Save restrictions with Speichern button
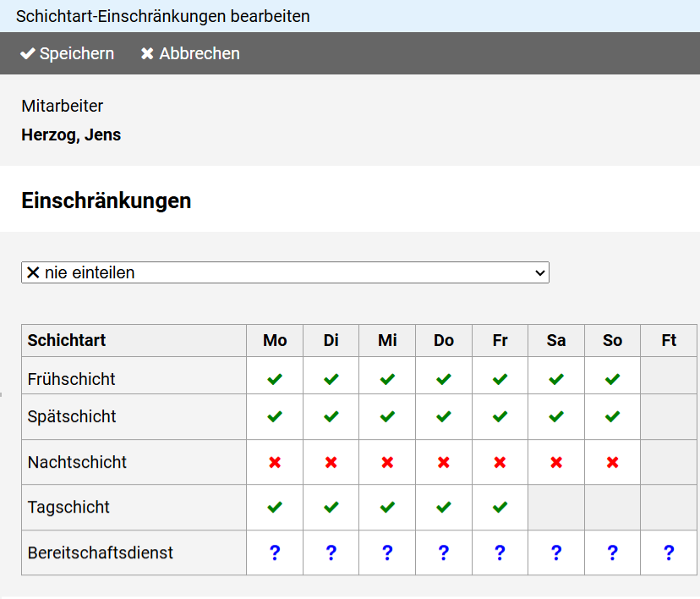The height and width of the screenshot is (599, 700). 68,53
